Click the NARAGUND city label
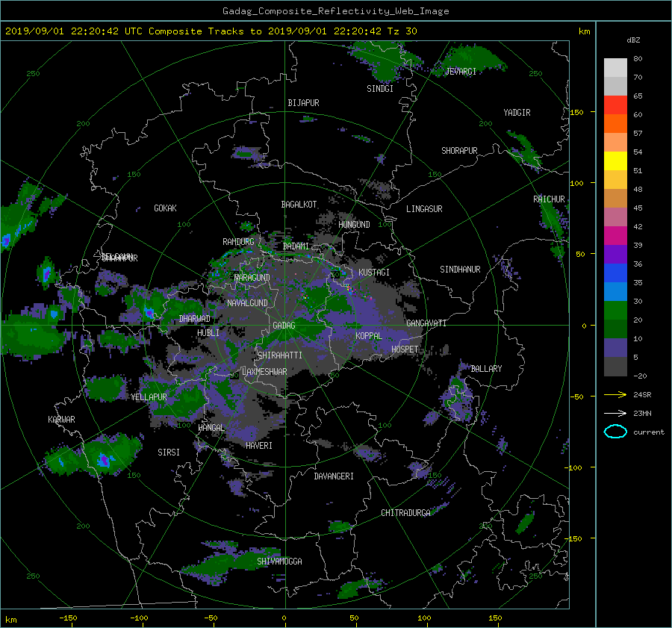This screenshot has height=628, width=672. pos(252,278)
